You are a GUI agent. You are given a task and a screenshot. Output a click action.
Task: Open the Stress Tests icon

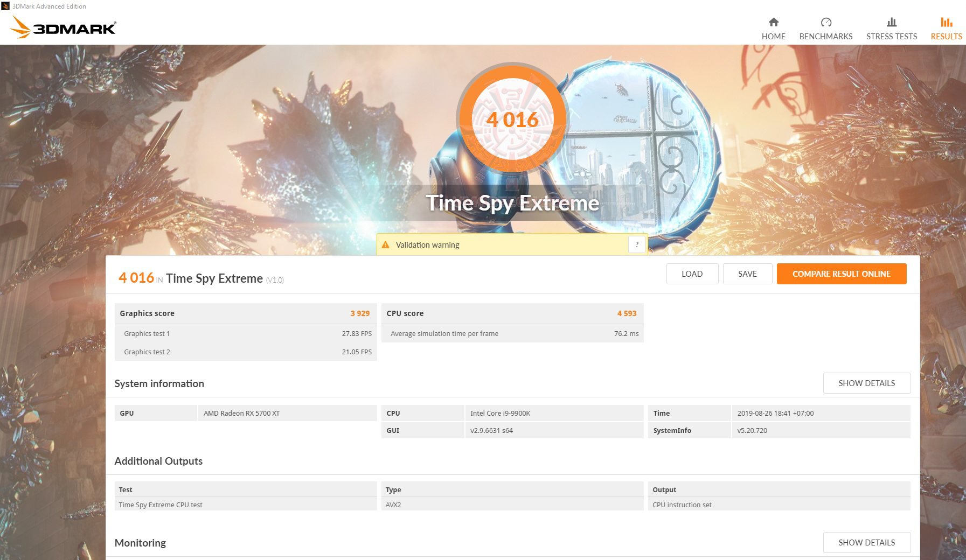pyautogui.click(x=891, y=23)
